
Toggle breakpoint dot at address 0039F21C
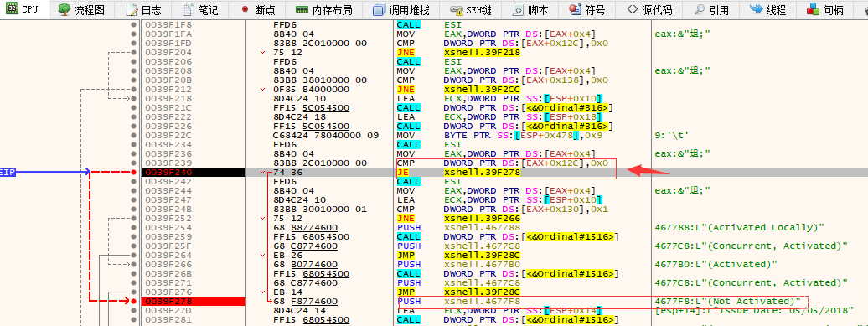[133, 107]
